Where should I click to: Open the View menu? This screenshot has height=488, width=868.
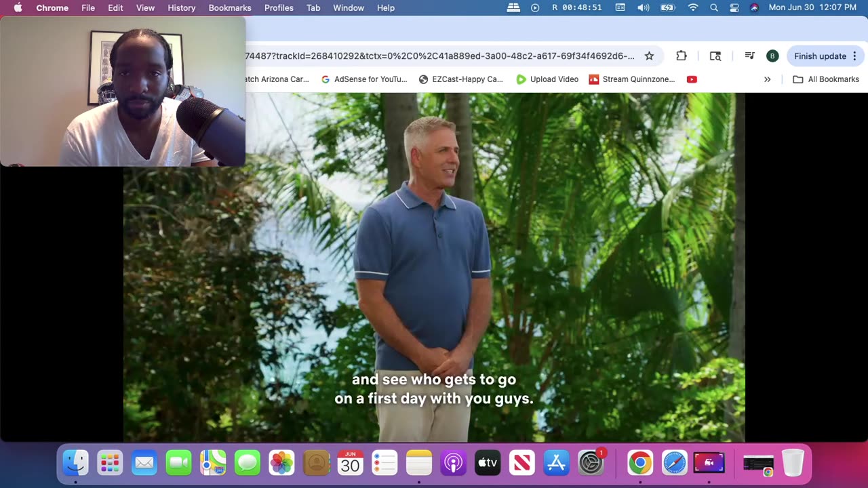tap(145, 7)
